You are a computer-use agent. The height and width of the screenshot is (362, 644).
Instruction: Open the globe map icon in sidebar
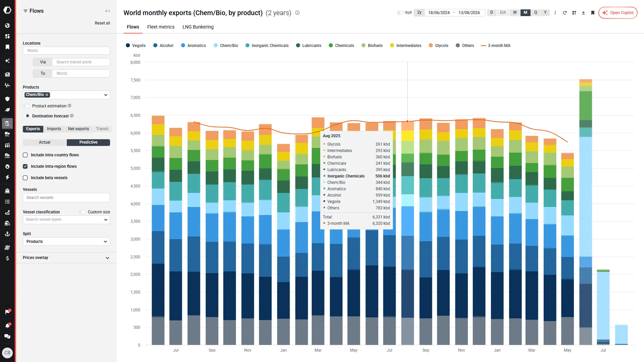pos(7,25)
